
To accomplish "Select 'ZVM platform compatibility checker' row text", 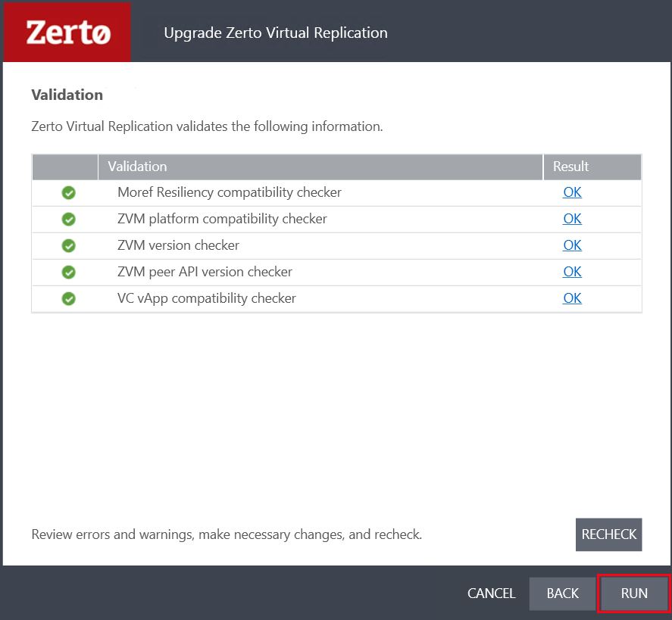I will click(222, 220).
